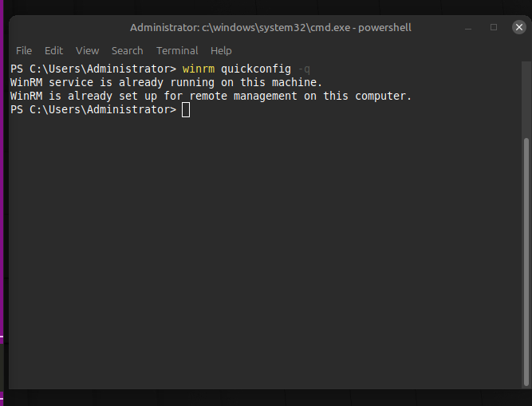
Task: Click the cursor block at the prompt
Action: (186, 109)
